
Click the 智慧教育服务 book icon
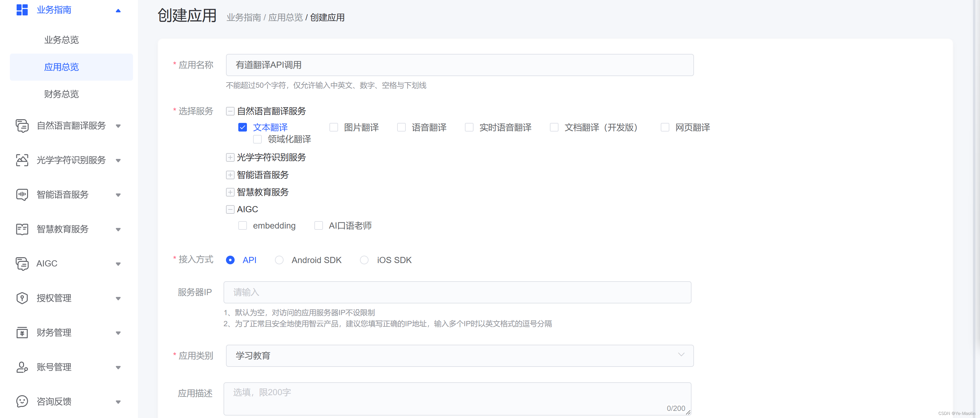pyautogui.click(x=22, y=229)
